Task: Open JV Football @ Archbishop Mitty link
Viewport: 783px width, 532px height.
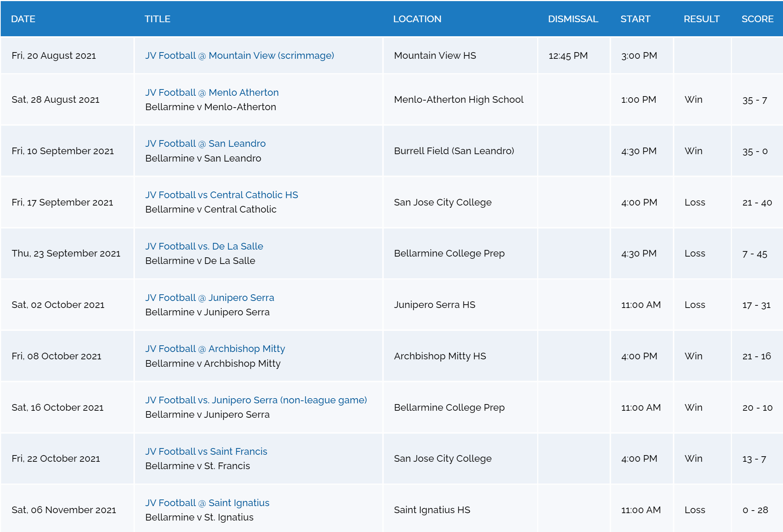Action: (215, 349)
